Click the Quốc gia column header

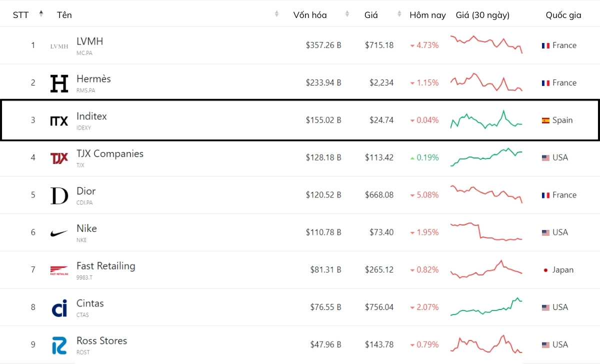563,15
